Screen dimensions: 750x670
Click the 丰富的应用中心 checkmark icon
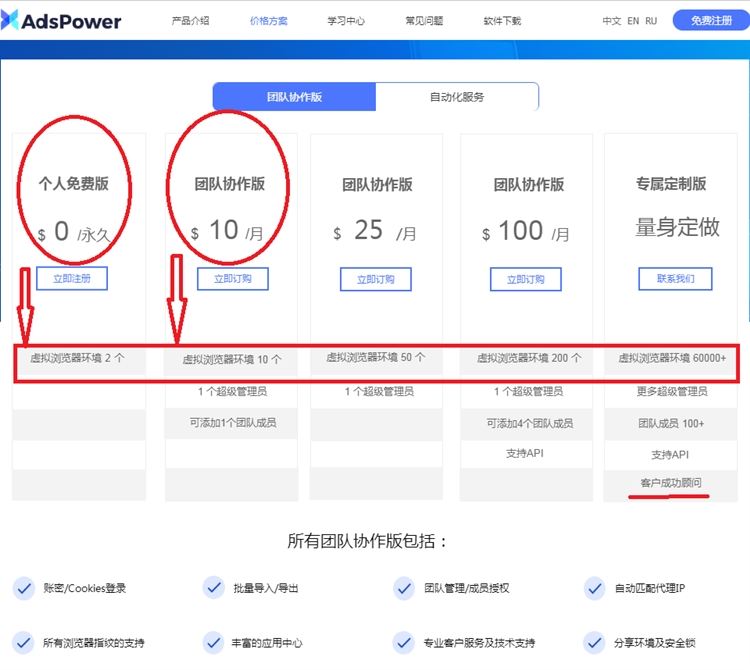click(213, 643)
